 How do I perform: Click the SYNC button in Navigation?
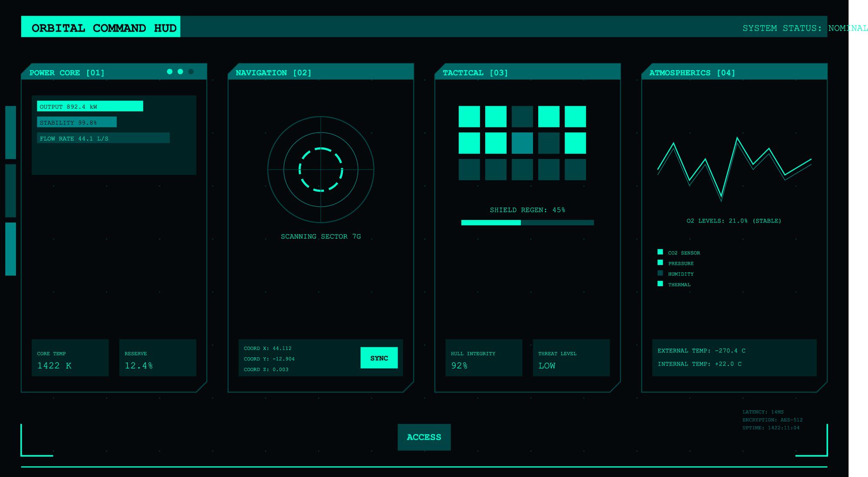(x=379, y=358)
